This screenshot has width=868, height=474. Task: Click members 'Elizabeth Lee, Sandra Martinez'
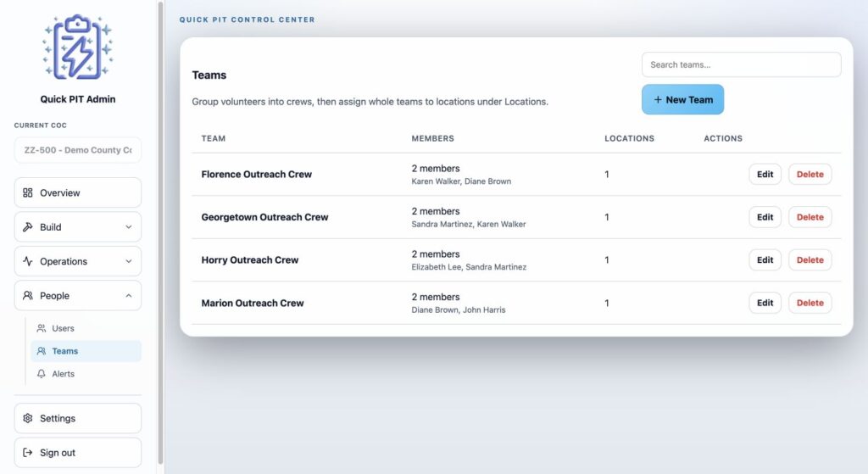pos(469,267)
